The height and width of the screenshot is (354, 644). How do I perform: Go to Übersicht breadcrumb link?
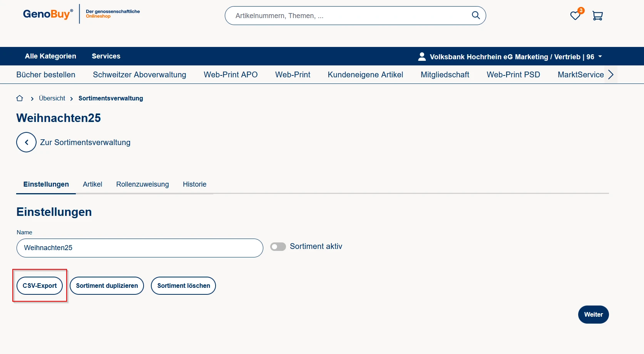[52, 99]
